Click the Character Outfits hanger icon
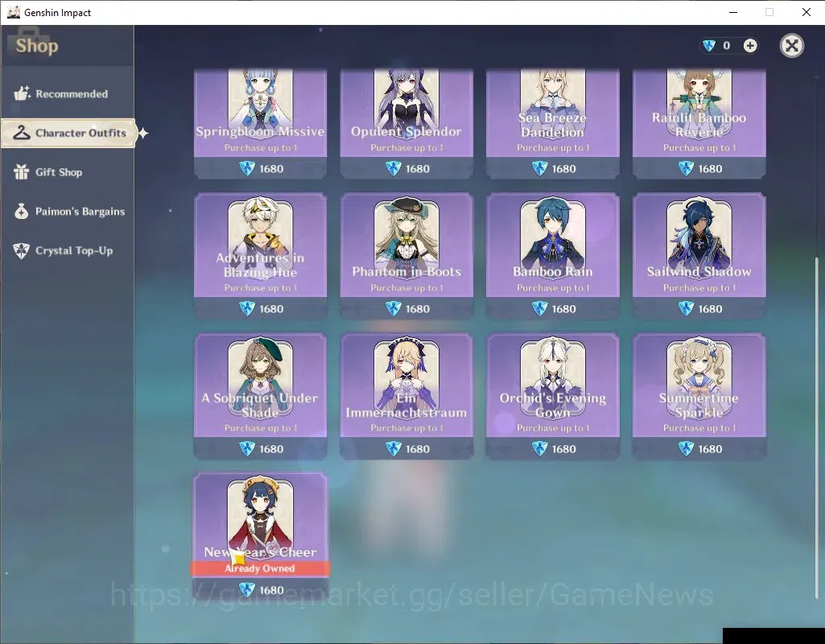825x644 pixels. coord(22,133)
